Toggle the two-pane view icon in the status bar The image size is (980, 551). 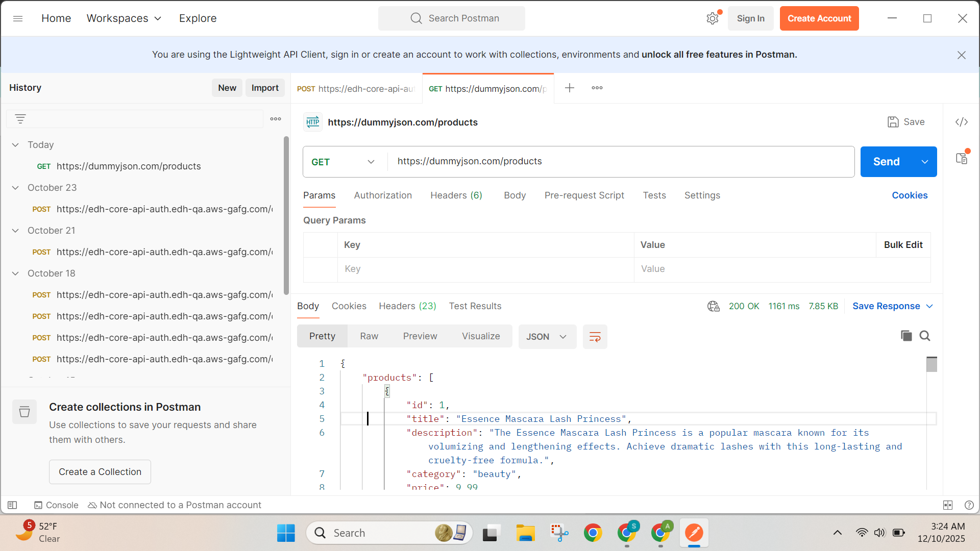click(x=948, y=505)
